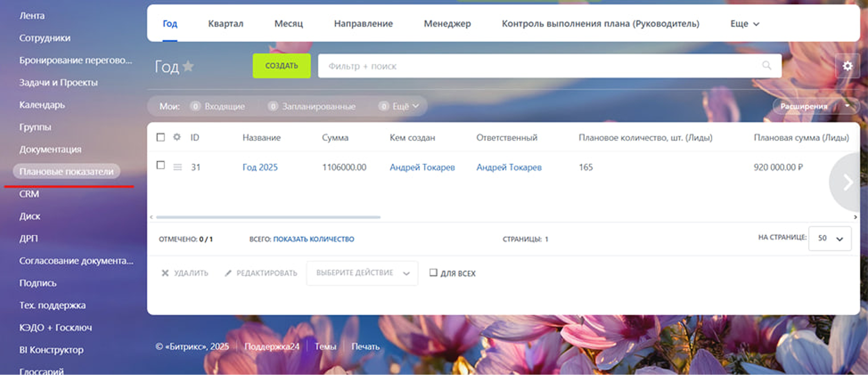Open settings gear beside the search field
Screen dimensions: 868x375
coord(847,66)
